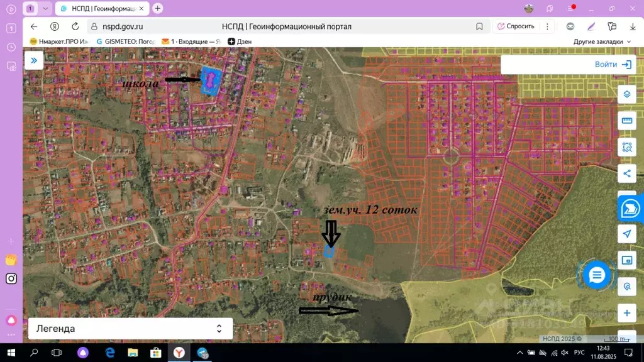Go to my location arrow
This screenshot has width=644, height=362.
(x=626, y=234)
